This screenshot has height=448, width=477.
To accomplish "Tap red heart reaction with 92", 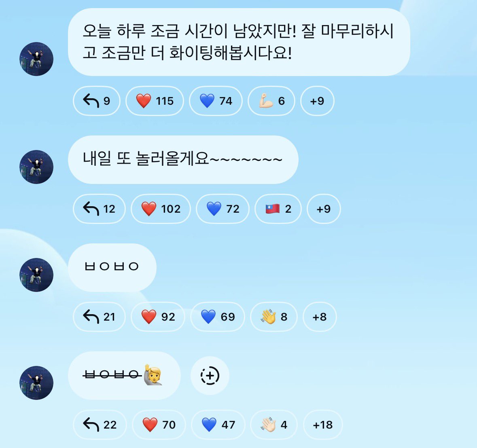I will pos(158,317).
